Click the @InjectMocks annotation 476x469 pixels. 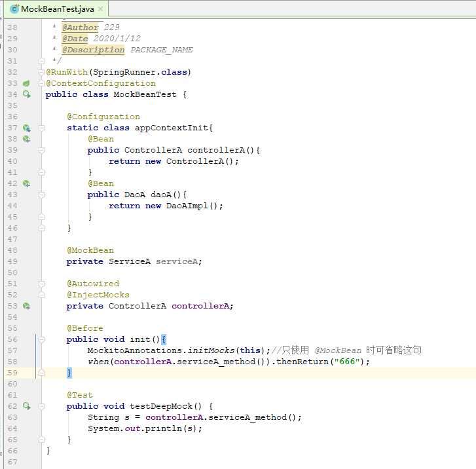pos(98,295)
